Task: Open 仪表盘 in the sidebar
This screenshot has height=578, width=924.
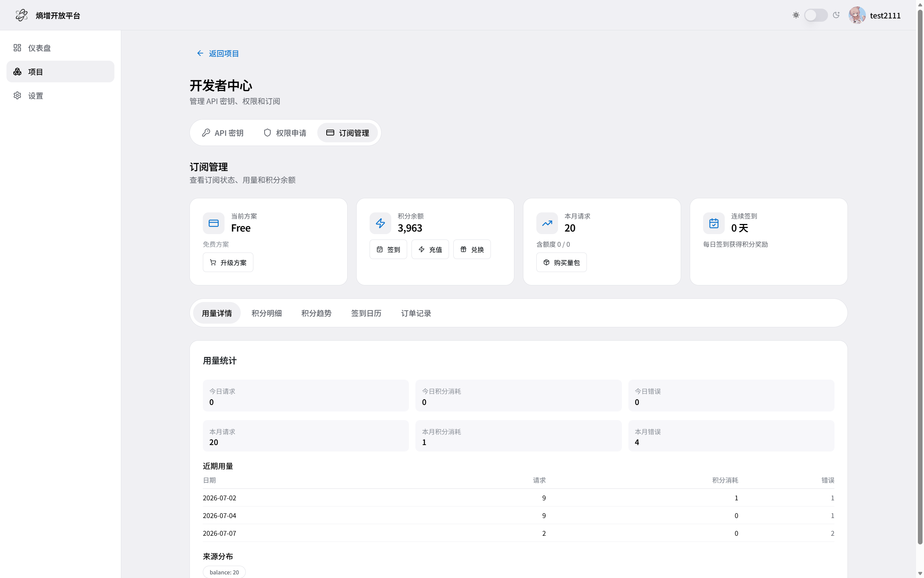Action: click(x=60, y=48)
